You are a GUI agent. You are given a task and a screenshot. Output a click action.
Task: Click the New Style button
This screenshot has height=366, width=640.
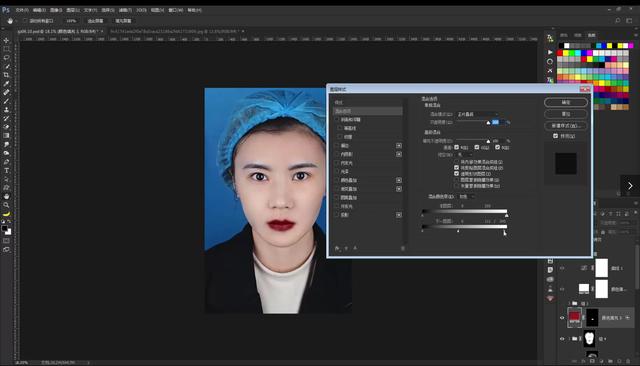point(566,126)
